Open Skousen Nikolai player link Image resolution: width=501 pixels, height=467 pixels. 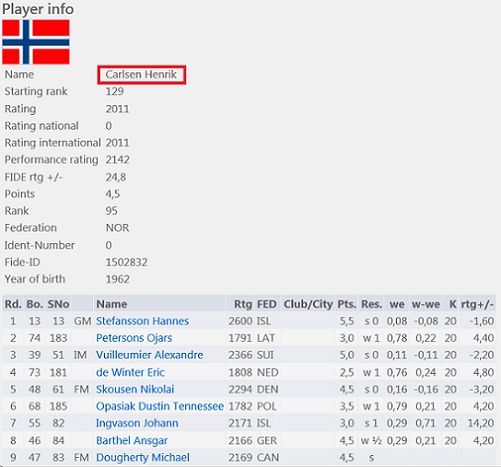pos(135,389)
